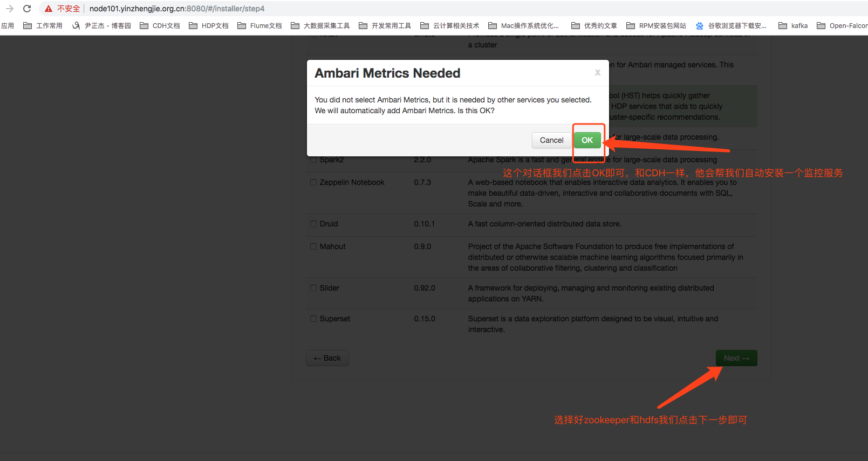The width and height of the screenshot is (868, 461).
Task: Toggle the Zeppelin Notebook checkbox
Action: pos(313,182)
